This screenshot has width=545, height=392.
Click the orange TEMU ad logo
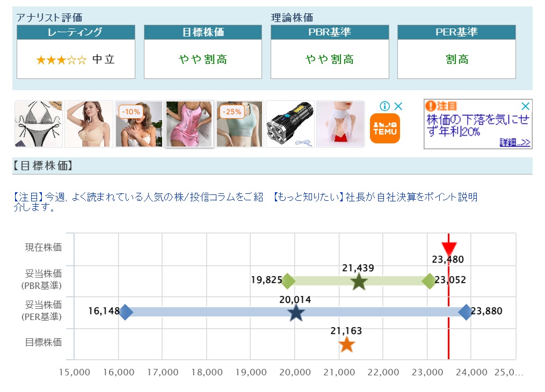(x=385, y=128)
